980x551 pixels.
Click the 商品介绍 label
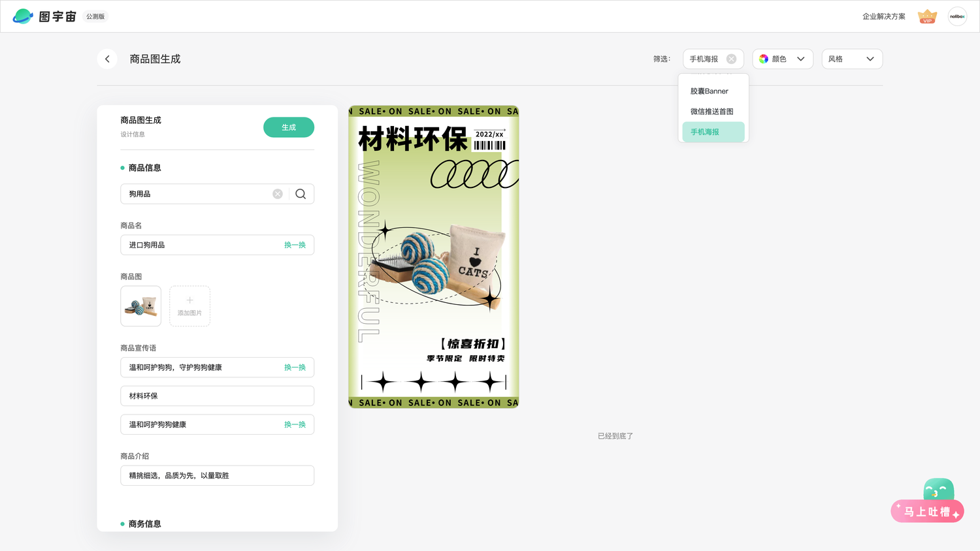coord(135,456)
